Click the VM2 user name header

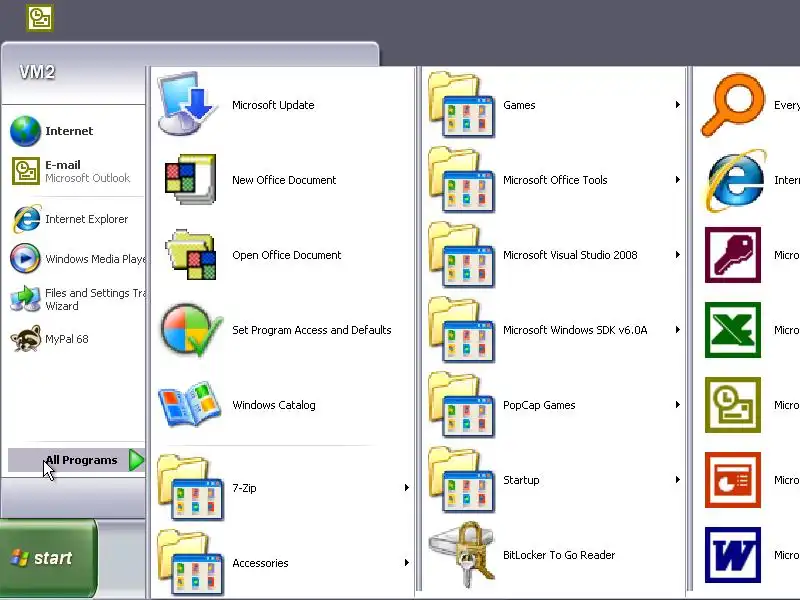(37, 72)
